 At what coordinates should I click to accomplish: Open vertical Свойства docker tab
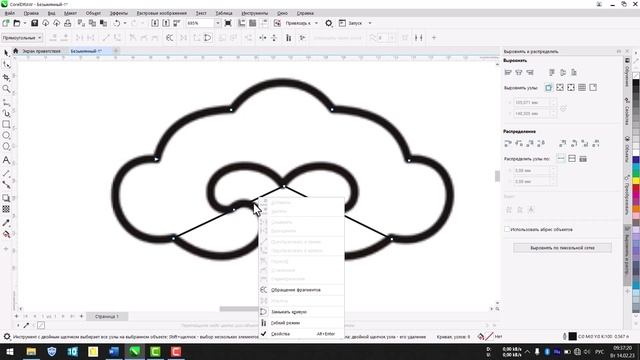627,112
